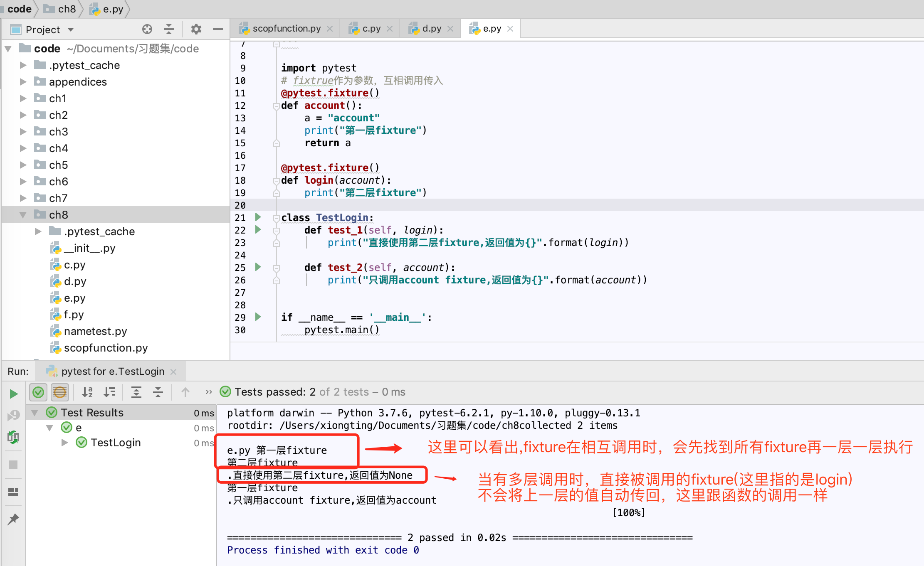The image size is (924, 566).
Task: Expand the ch7 folder
Action: tap(23, 198)
